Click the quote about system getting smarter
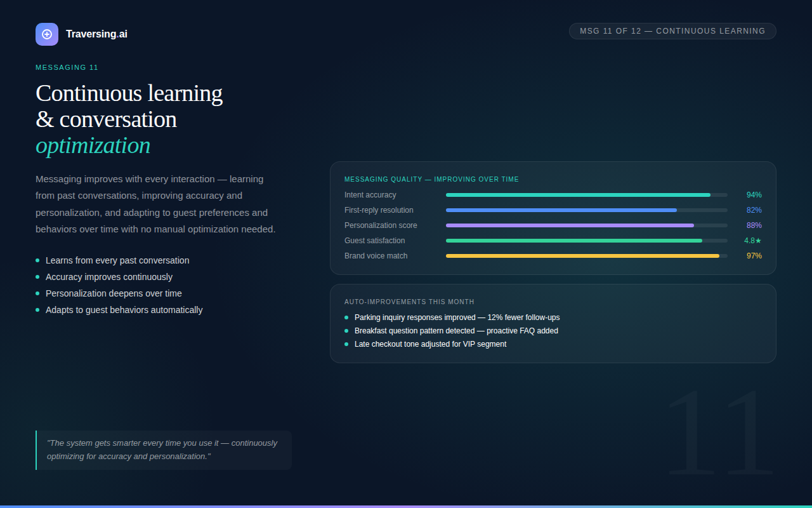 pyautogui.click(x=164, y=450)
